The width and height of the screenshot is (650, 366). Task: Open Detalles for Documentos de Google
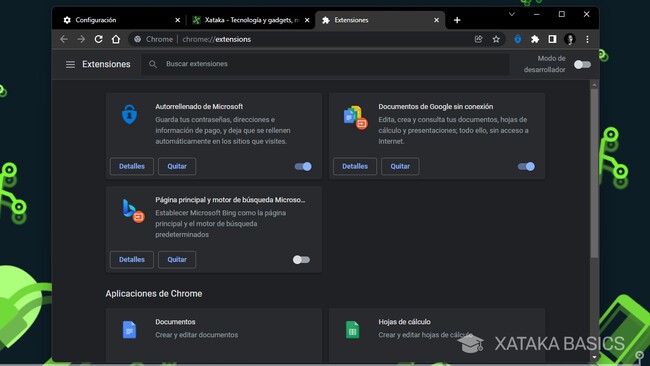click(x=355, y=166)
